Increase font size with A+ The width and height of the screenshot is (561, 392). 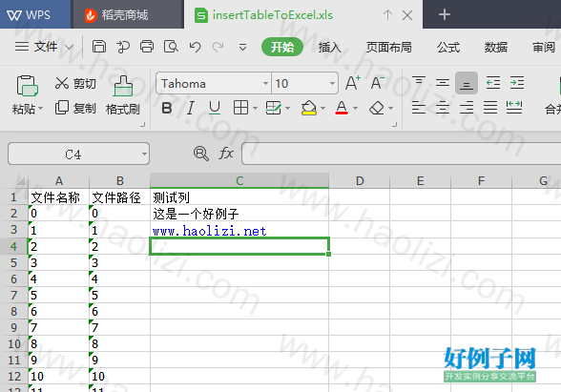coord(353,83)
